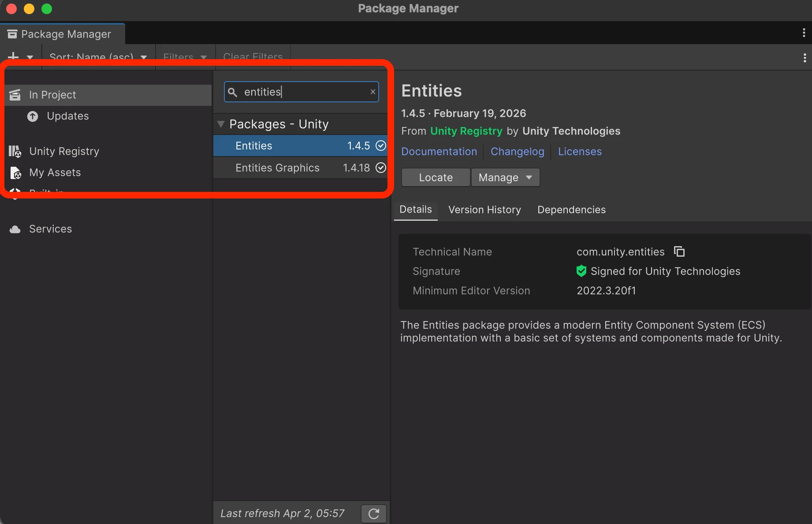This screenshot has width=812, height=524.
Task: Switch to the Version History tab
Action: 484,210
